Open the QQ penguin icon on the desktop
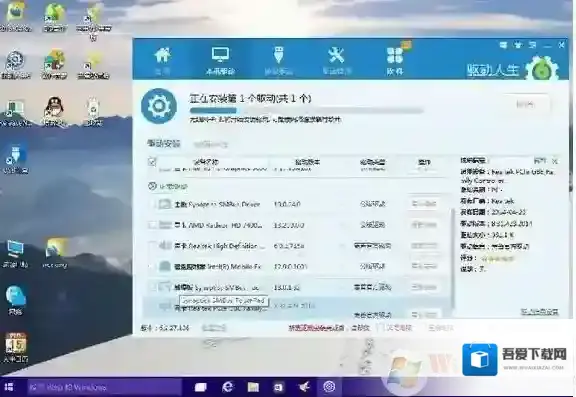 click(x=54, y=112)
